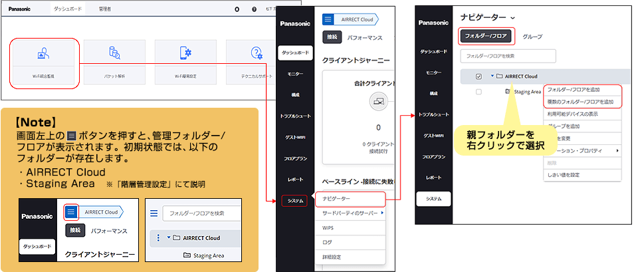The image size is (644, 272).
Task: Click モニター in the middle panel sidebar
Action: 295,74
